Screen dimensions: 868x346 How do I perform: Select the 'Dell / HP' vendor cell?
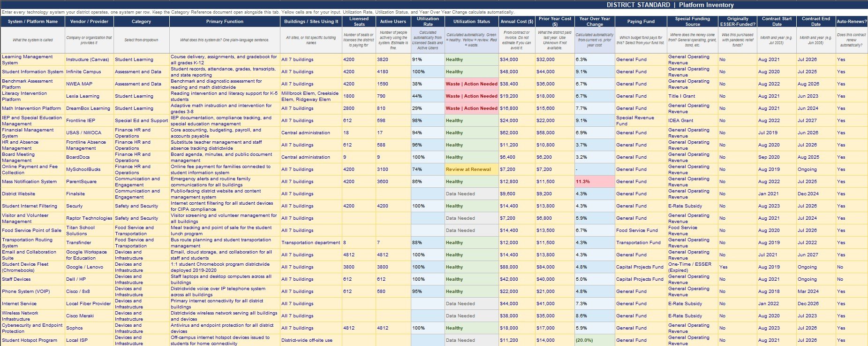pos(89,279)
